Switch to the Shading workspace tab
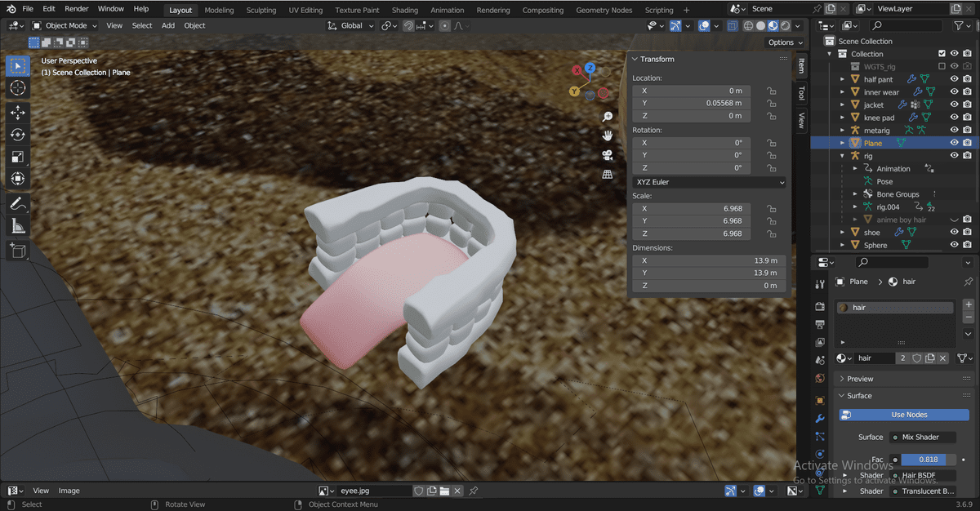980x511 pixels. click(404, 11)
